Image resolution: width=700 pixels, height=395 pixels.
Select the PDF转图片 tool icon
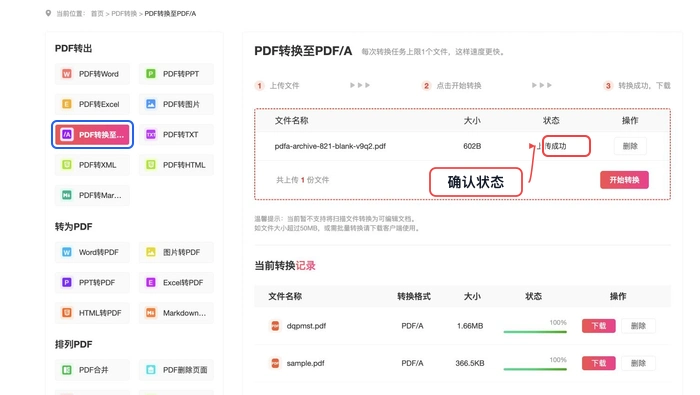click(x=151, y=104)
